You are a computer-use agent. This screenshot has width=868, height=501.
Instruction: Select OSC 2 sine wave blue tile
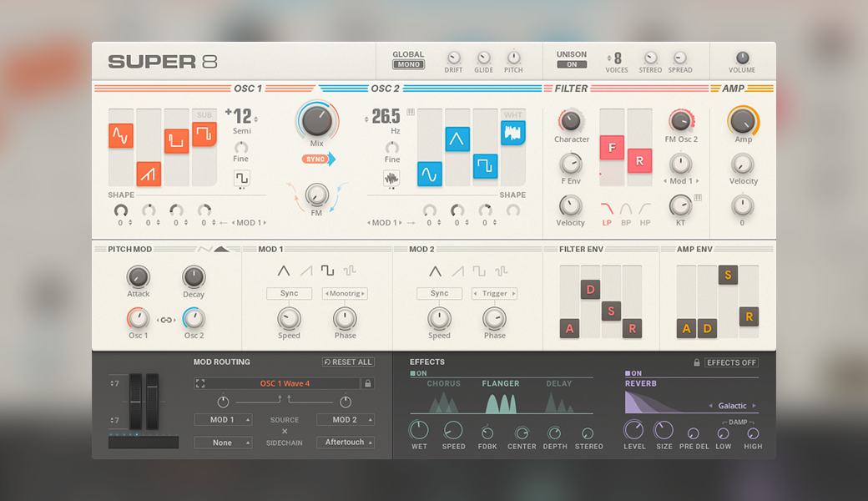[430, 174]
